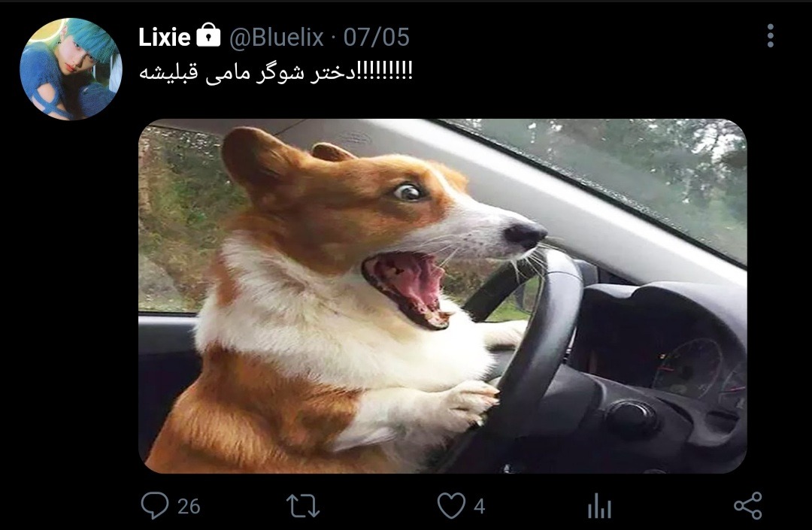Open the @Bluelix handle link

coord(277,38)
